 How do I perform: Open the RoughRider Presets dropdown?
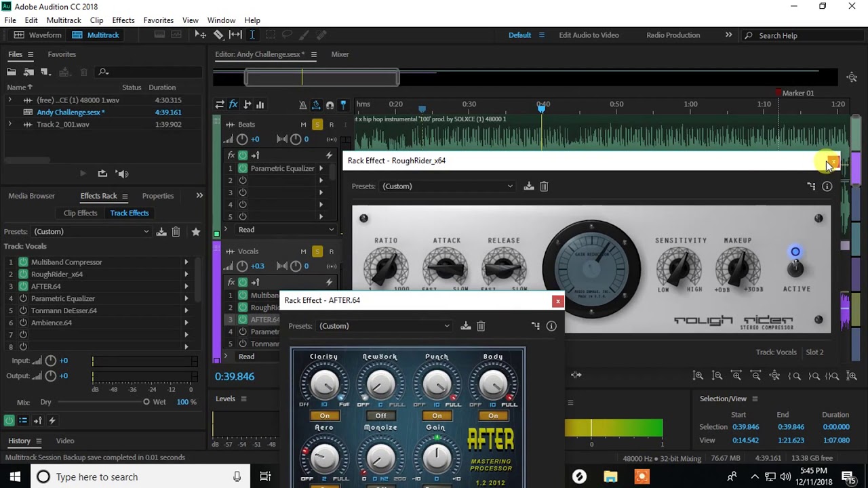point(447,186)
